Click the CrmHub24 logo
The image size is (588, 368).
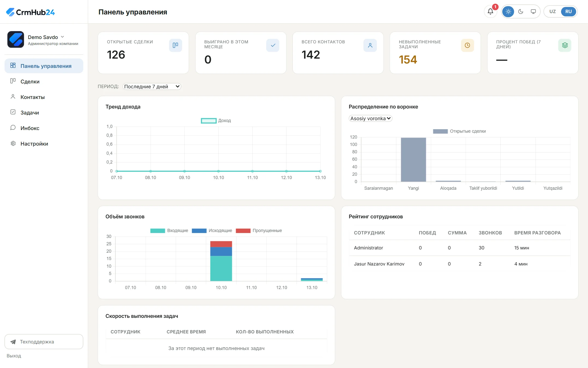point(30,12)
